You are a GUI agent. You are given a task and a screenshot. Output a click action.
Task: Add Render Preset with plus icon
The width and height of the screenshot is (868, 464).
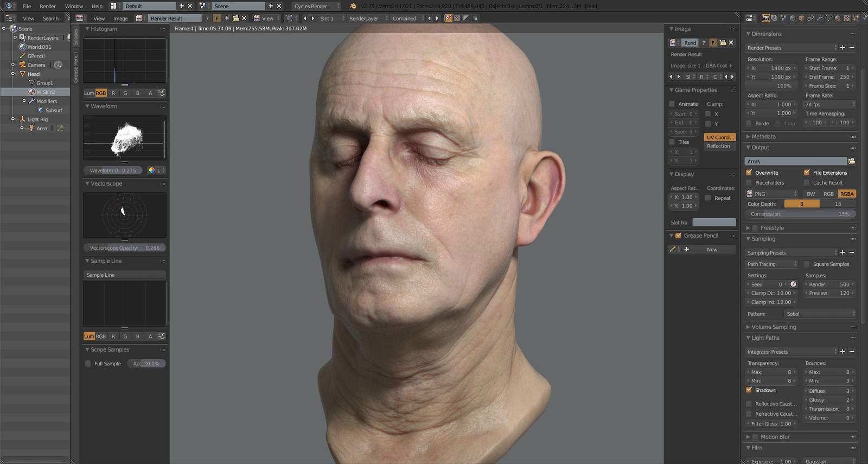[x=843, y=48]
